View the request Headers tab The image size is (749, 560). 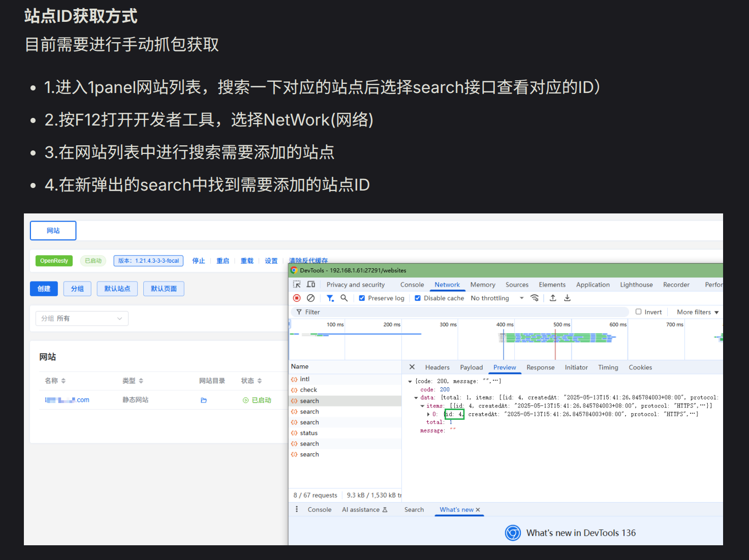438,367
